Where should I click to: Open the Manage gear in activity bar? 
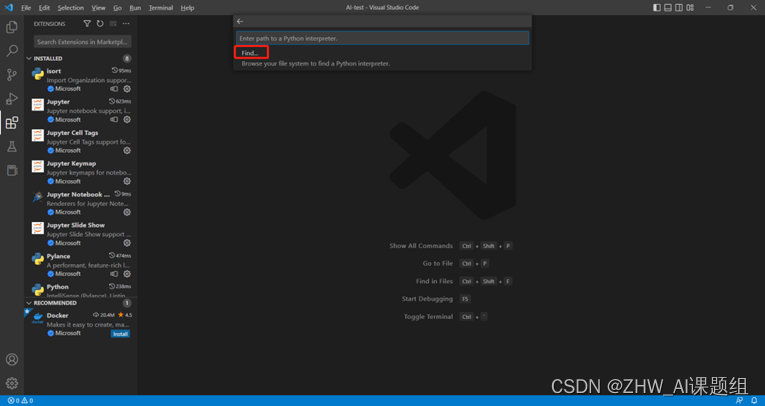[x=12, y=384]
